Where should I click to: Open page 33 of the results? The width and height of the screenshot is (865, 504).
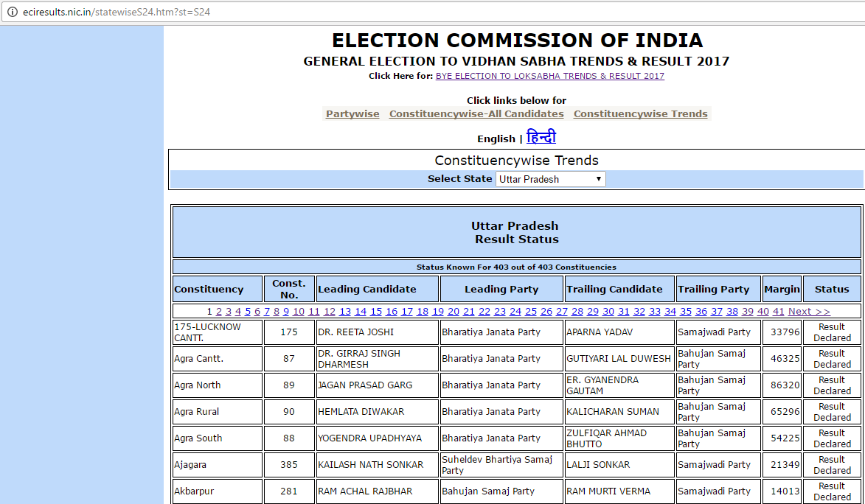[x=654, y=311]
